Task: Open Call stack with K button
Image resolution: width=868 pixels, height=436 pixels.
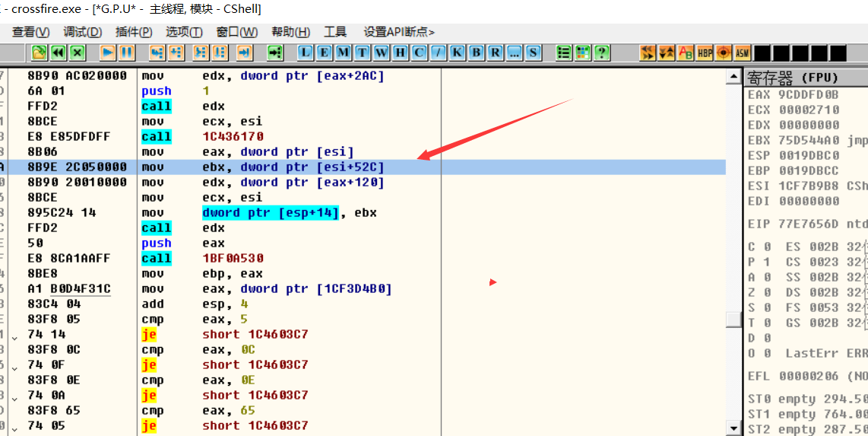Action: click(x=457, y=53)
